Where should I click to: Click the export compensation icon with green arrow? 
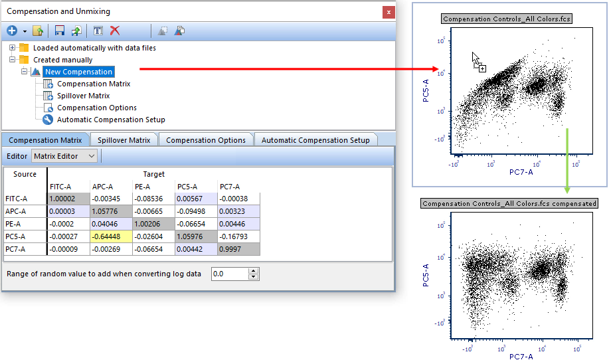76,31
